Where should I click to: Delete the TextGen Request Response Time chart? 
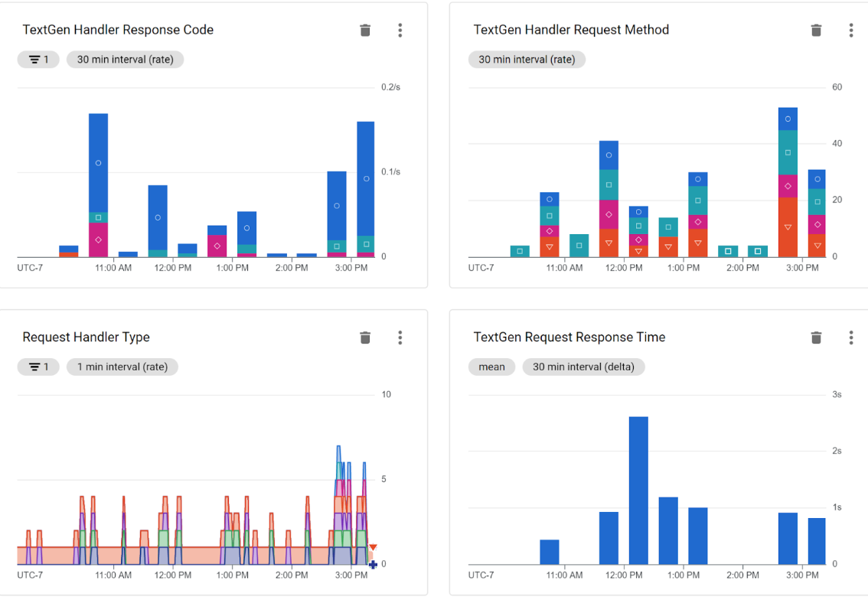click(x=816, y=337)
